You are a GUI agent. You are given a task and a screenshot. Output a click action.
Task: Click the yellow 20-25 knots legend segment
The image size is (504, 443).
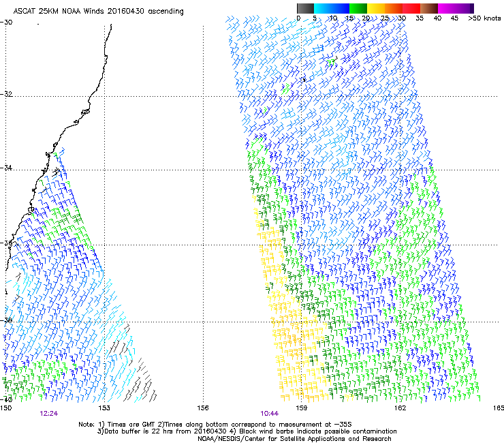pyautogui.click(x=376, y=8)
